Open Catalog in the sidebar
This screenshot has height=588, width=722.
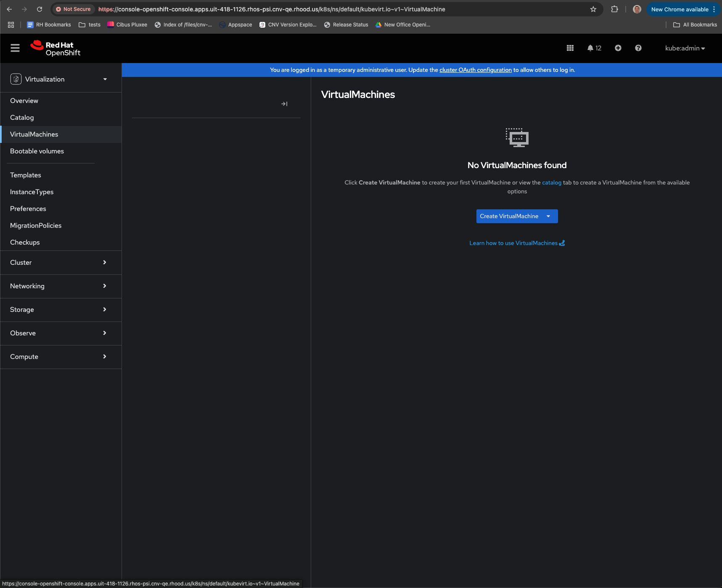click(x=61, y=118)
